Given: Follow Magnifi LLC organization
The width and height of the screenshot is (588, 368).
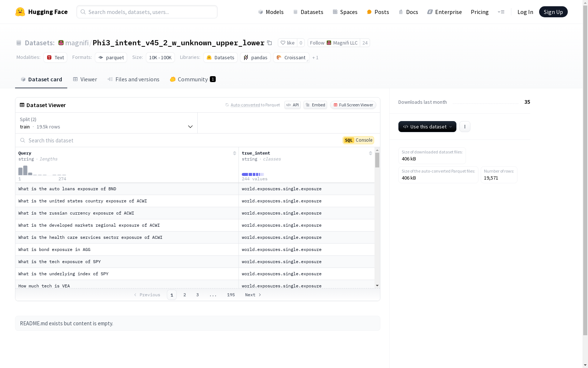Looking at the screenshot, I should 334,43.
